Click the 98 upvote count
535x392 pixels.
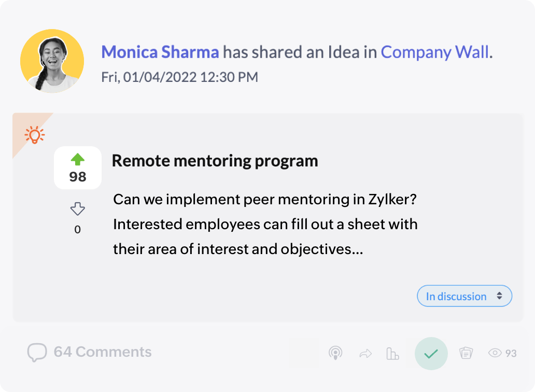[77, 177]
